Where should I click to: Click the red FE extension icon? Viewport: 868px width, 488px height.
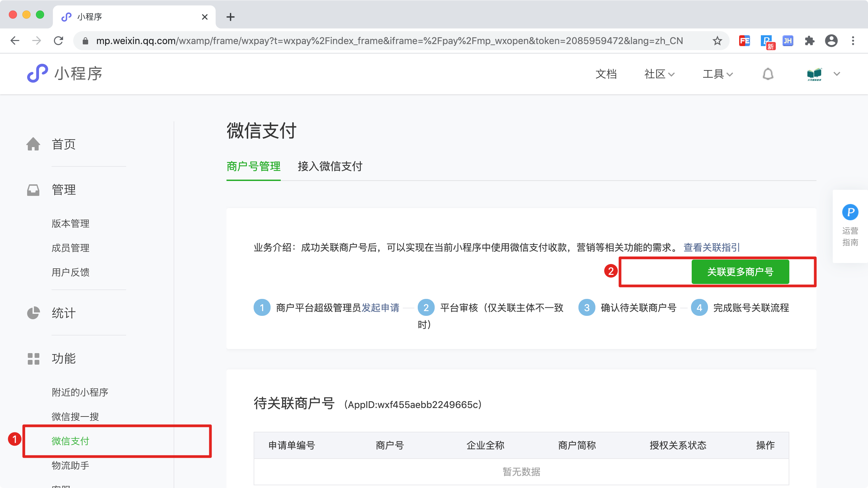pos(744,41)
